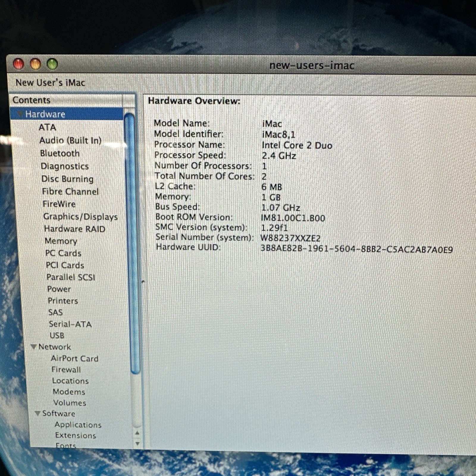Select Bluetooth in the sidebar
The width and height of the screenshot is (476, 476).
point(60,153)
